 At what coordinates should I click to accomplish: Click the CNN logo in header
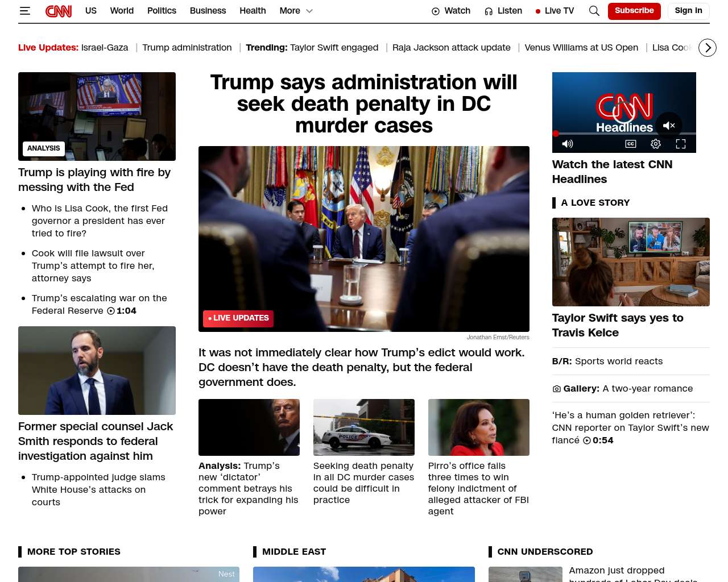pos(59,11)
